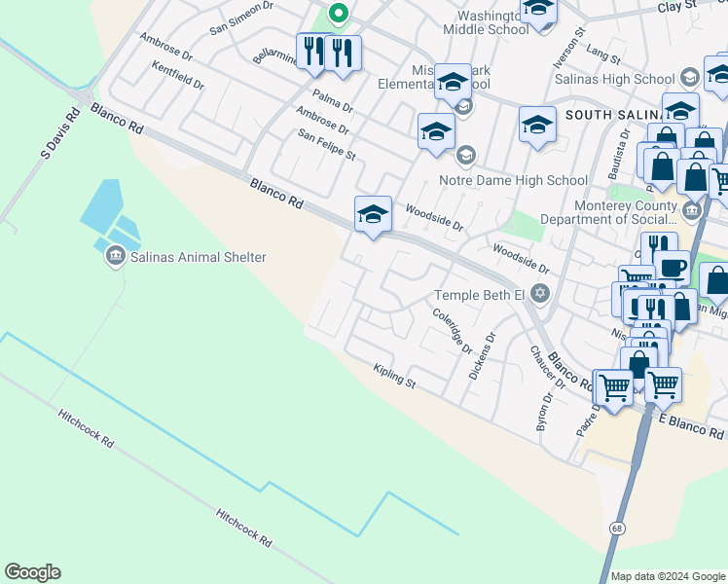Screen dimensions: 728x584
Task: Click the Byron Dr street label
Action: pos(545,412)
